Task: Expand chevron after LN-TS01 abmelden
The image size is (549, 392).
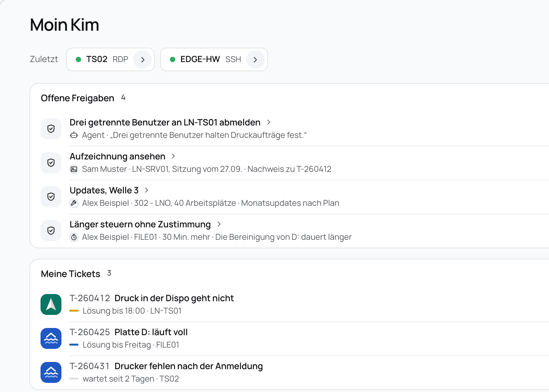Action: (269, 122)
